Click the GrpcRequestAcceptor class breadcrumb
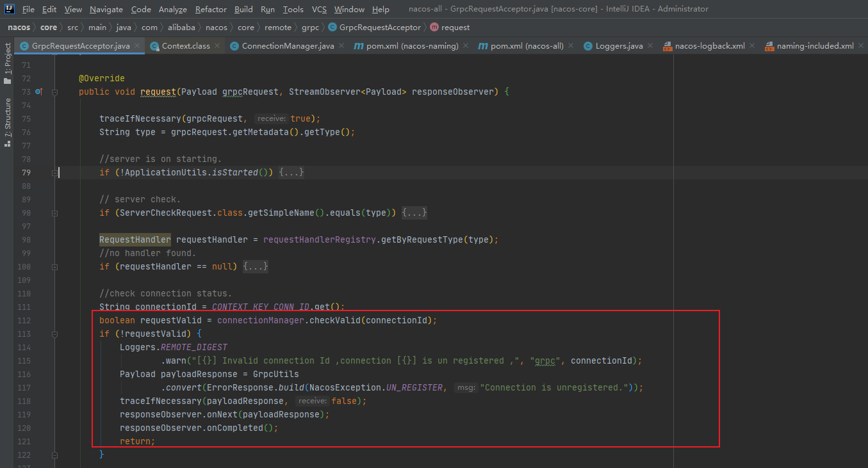Screen dimensions: 868x468 [374, 28]
